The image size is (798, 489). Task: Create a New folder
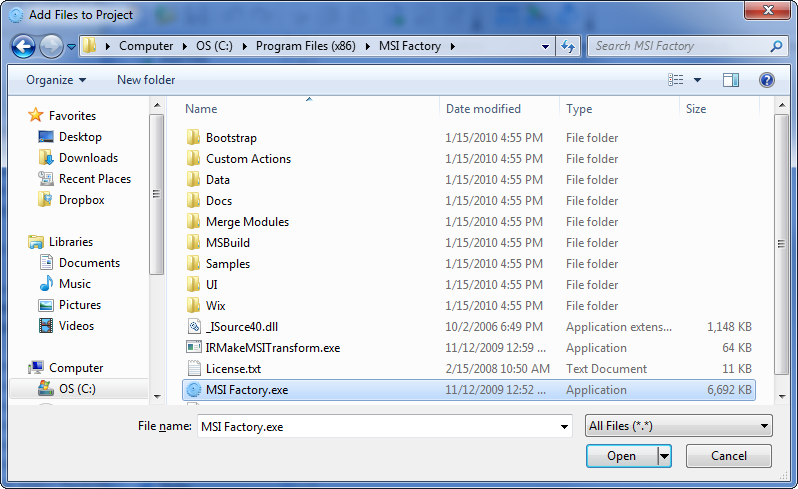(x=146, y=80)
